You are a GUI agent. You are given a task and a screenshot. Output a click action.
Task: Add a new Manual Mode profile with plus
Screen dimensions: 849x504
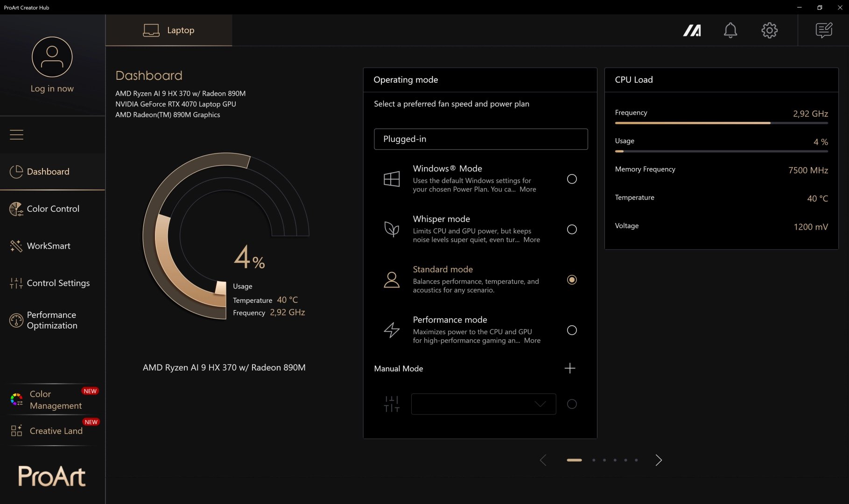point(569,368)
